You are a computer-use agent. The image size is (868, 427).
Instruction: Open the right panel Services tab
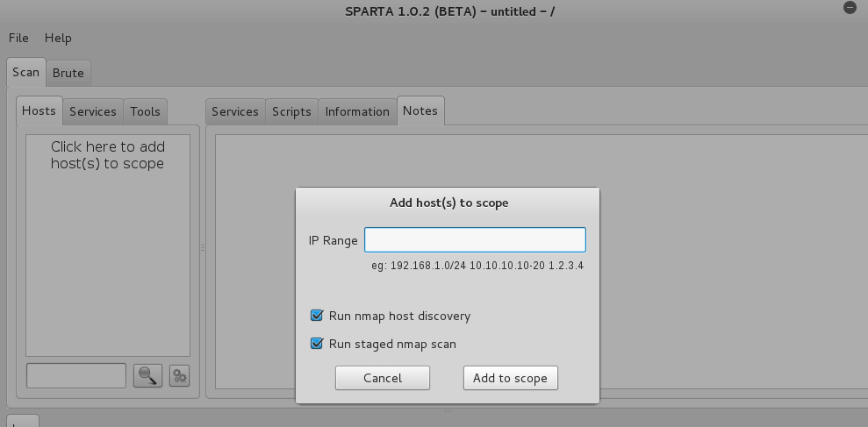[x=235, y=111]
